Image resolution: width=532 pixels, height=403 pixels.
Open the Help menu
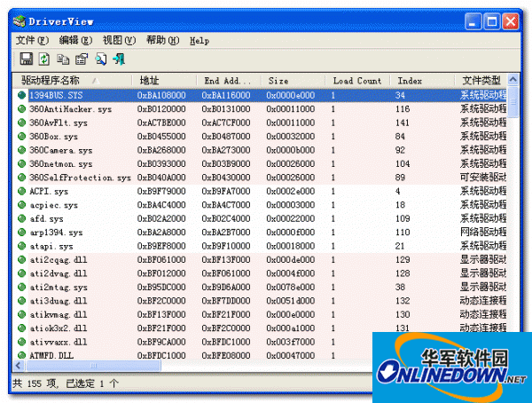[x=199, y=41]
